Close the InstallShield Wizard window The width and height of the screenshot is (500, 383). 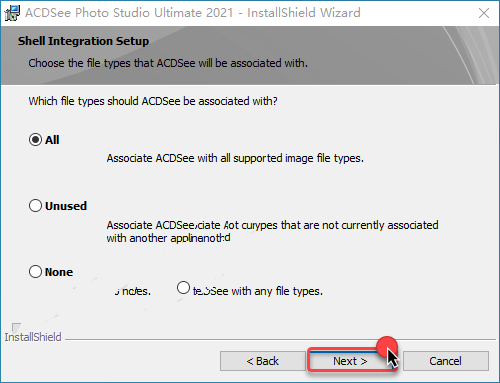[484, 13]
